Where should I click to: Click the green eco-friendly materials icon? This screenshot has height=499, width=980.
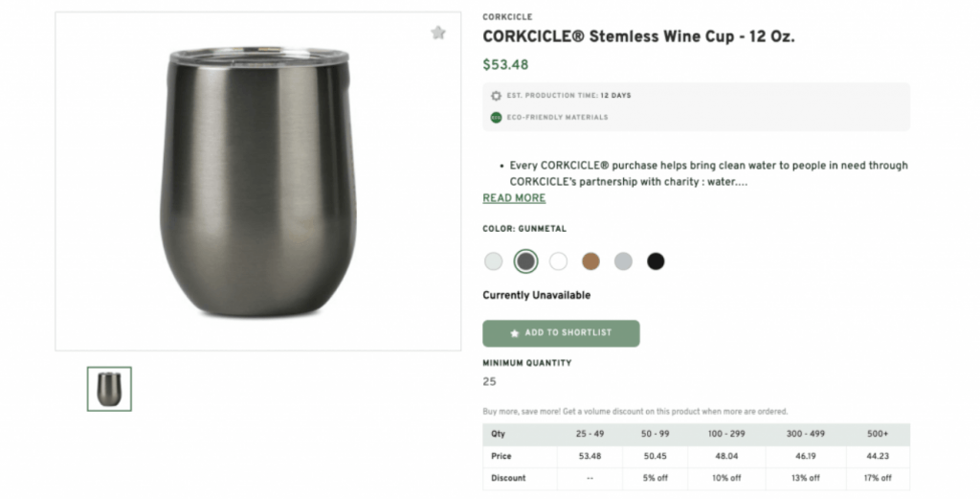point(496,118)
